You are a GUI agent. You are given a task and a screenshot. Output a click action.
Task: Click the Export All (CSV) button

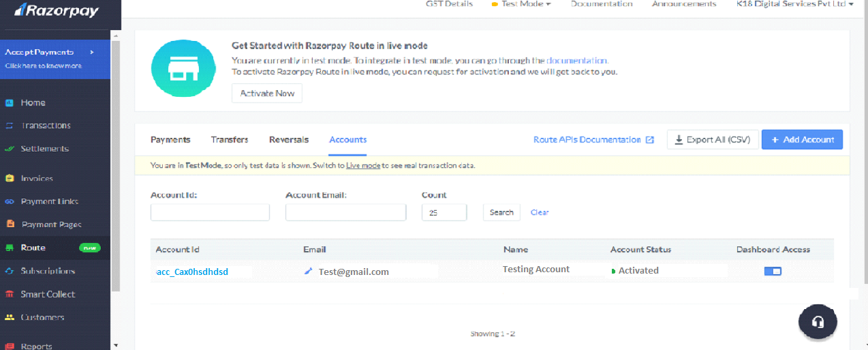[x=712, y=140]
